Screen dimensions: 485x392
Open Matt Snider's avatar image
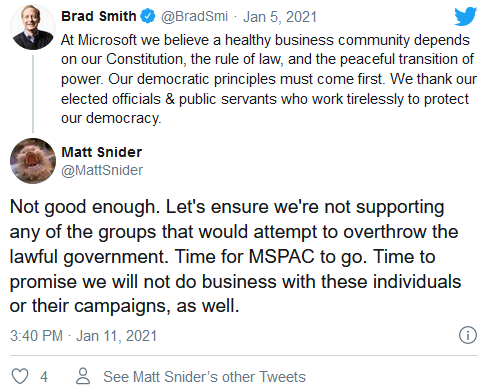coord(33,161)
